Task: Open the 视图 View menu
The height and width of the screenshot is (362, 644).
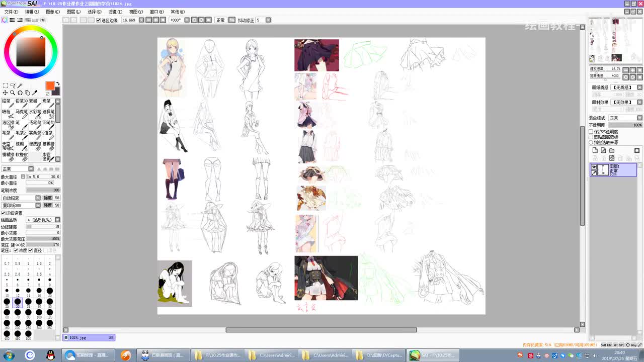Action: [x=136, y=12]
